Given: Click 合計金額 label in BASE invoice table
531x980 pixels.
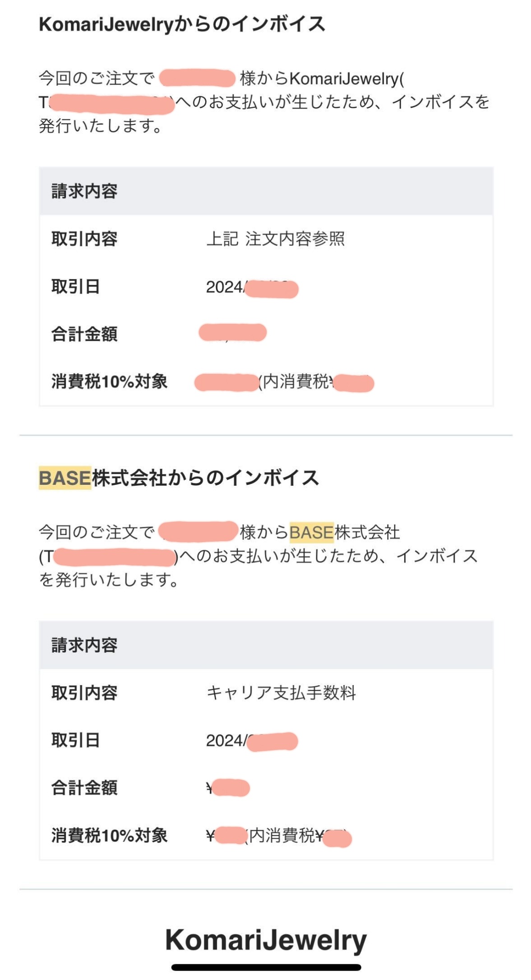Looking at the screenshot, I should [84, 788].
